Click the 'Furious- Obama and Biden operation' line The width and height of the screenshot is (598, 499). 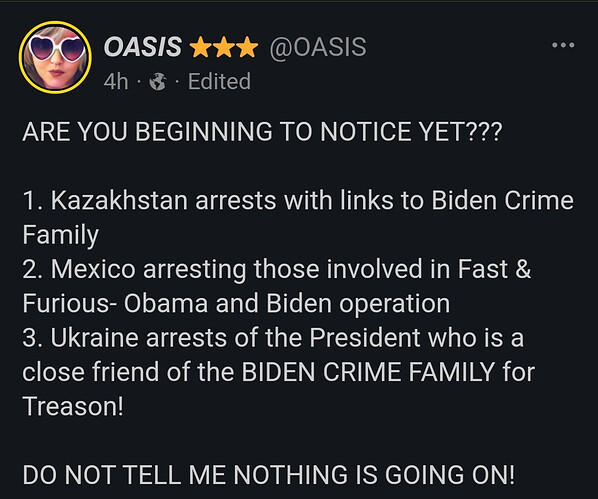pyautogui.click(x=236, y=304)
